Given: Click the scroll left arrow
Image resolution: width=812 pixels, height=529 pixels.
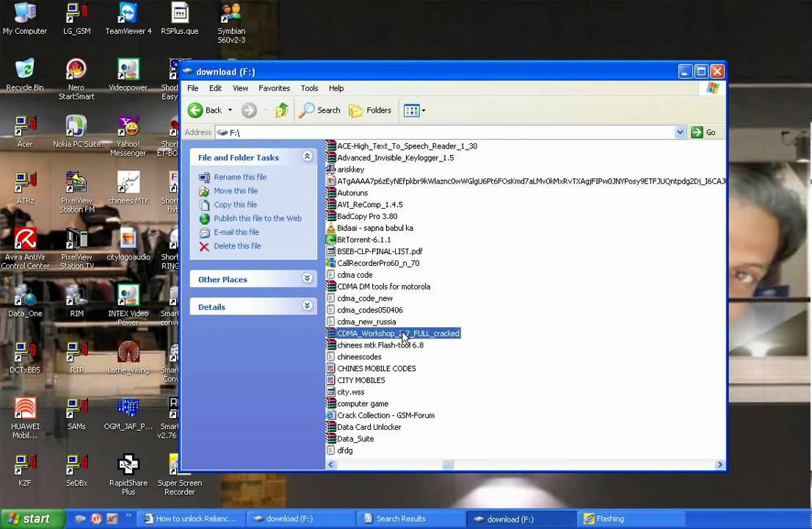Looking at the screenshot, I should 331,465.
